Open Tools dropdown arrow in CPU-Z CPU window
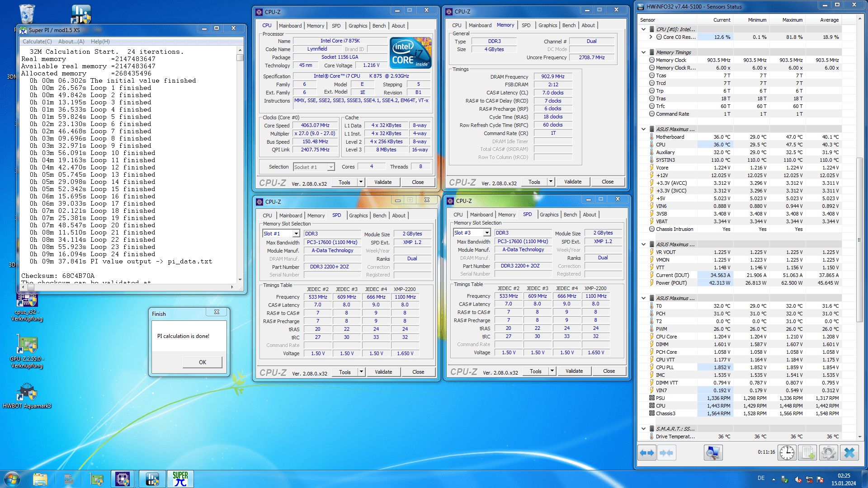868x488 pixels. point(361,182)
